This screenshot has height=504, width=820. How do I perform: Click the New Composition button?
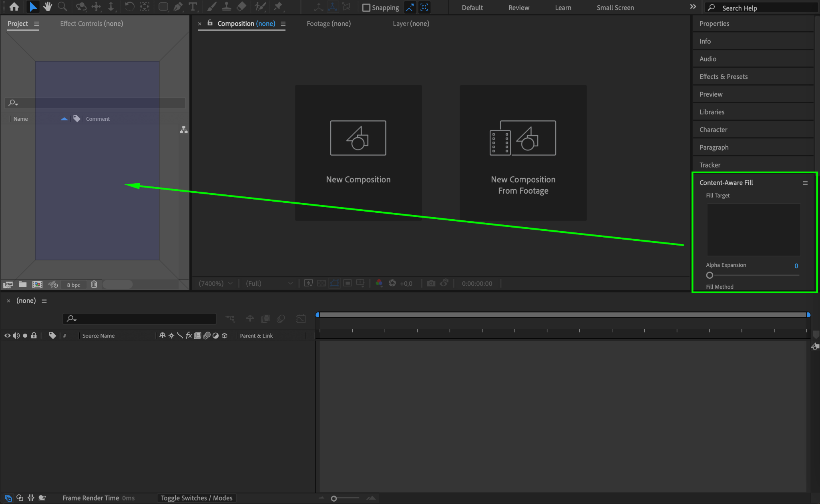click(358, 152)
